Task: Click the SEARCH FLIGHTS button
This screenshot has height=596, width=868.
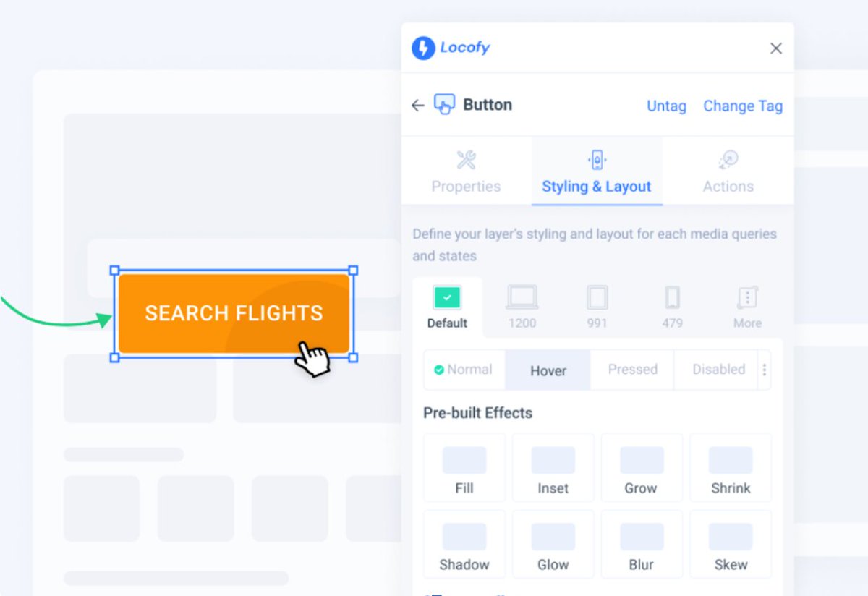Action: pos(234,314)
